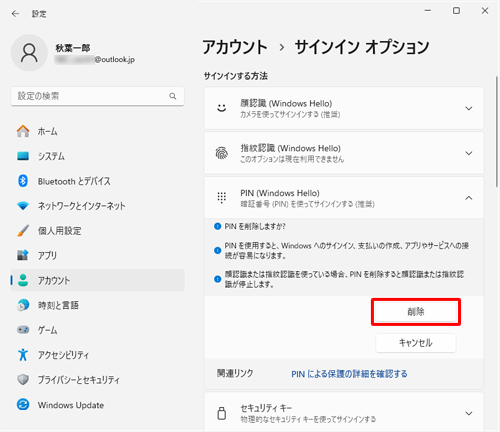Image resolution: width=500 pixels, height=432 pixels.
Task: Click the アクセシビリティ figure icon
Action: [23, 355]
